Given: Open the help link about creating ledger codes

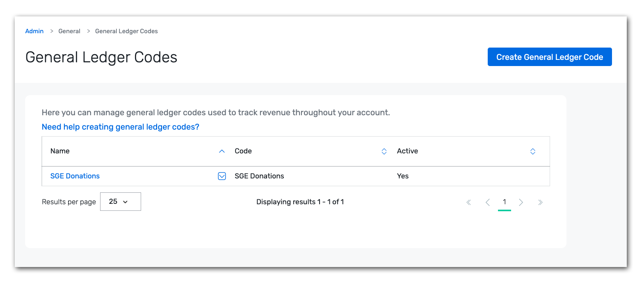Looking at the screenshot, I should [120, 127].
